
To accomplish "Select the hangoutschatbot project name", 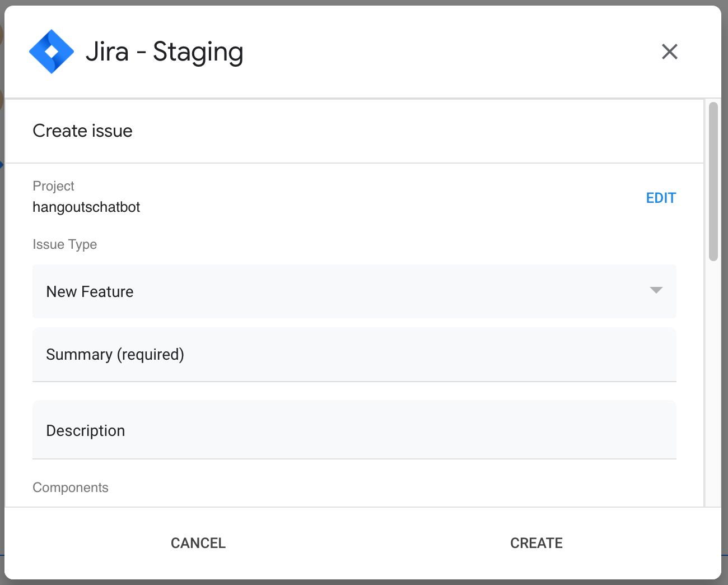I will click(x=86, y=207).
